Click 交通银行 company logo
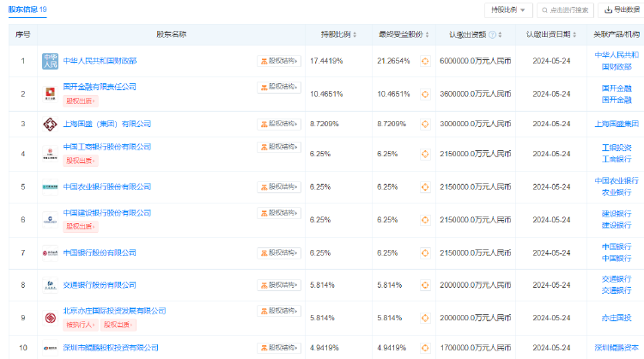Screen dimensions: 644x359 tap(50, 285)
